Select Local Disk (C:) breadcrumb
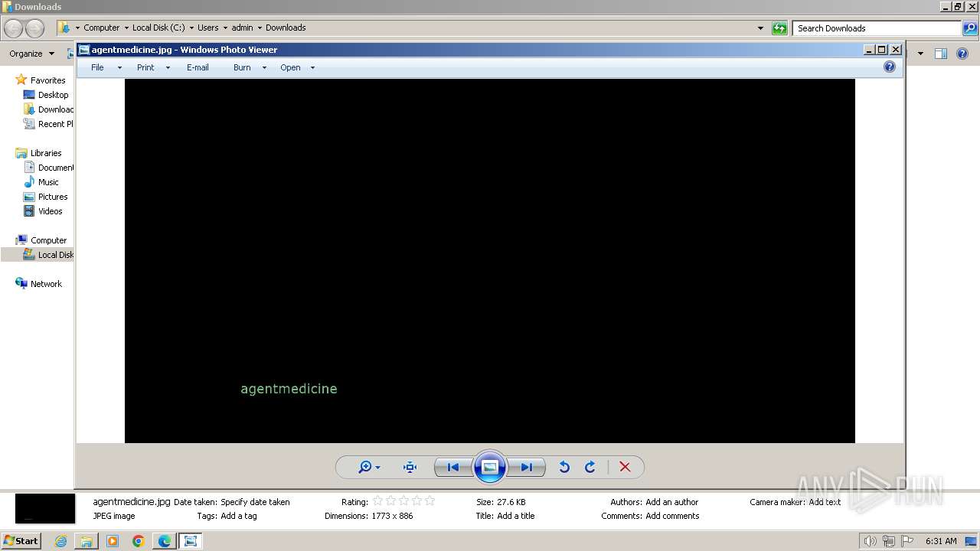Image resolution: width=980 pixels, height=551 pixels. [x=158, y=28]
